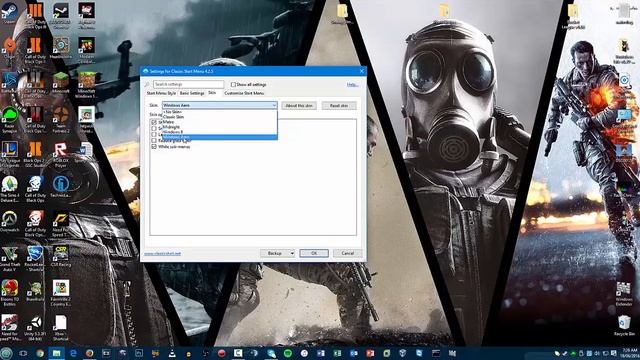The height and width of the screenshot is (360, 640).
Task: Focus the Search settings input field
Action: point(189,84)
